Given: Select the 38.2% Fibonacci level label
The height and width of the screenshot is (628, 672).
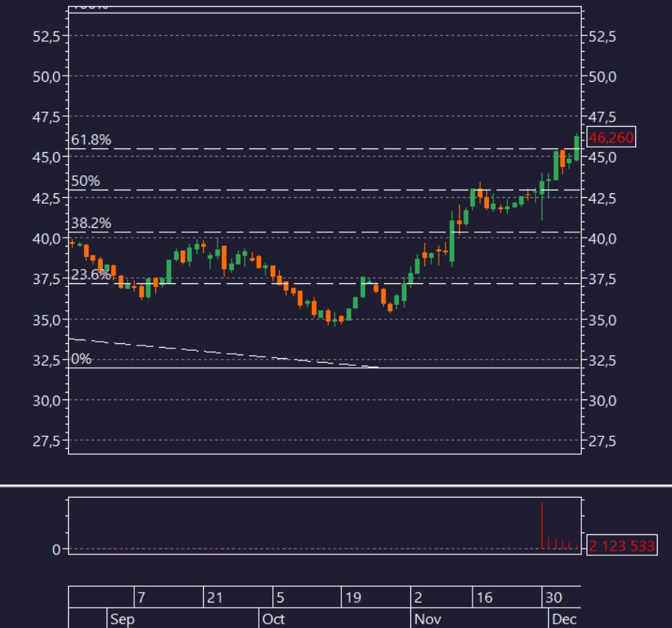Looking at the screenshot, I should [x=91, y=223].
